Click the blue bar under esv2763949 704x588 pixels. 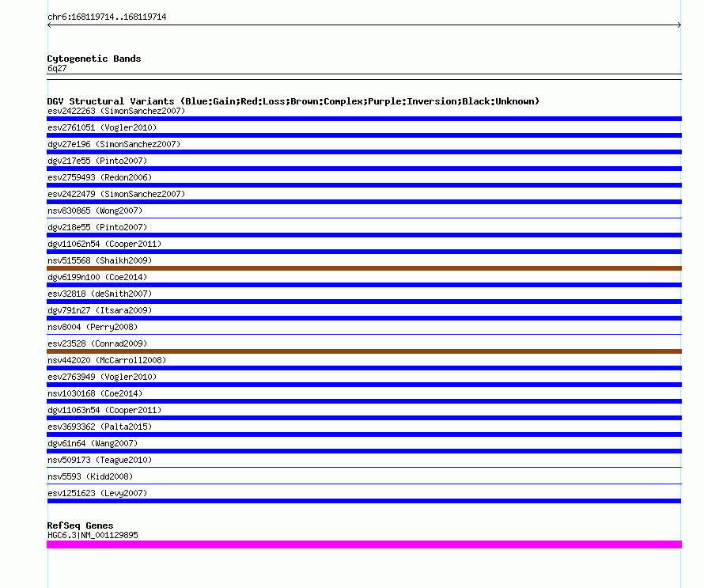click(x=364, y=385)
